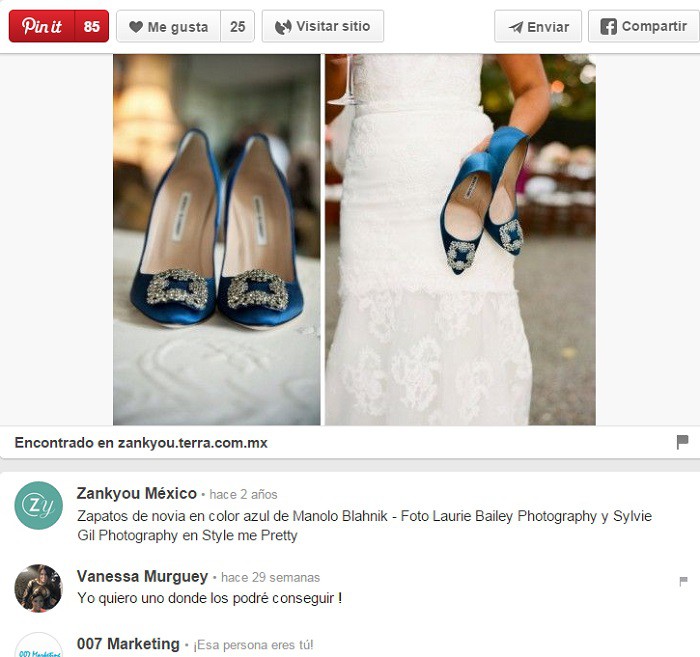This screenshot has width=700, height=657.
Task: Follow the Encontrado en zankyou.terra.com.mx source link
Action: coord(141,442)
